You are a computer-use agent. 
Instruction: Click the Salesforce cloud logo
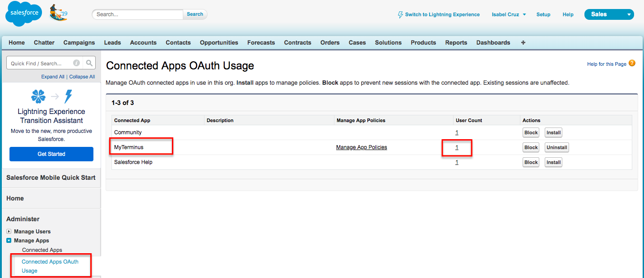[x=23, y=14]
